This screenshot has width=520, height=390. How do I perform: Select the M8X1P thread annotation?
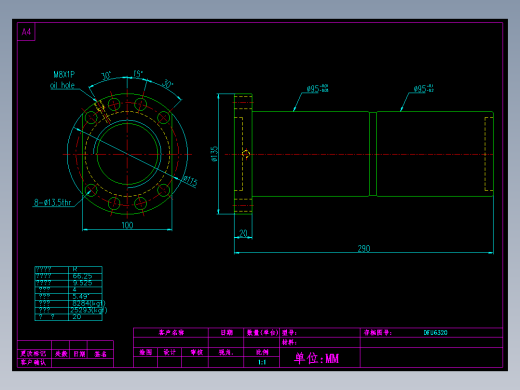coord(64,74)
